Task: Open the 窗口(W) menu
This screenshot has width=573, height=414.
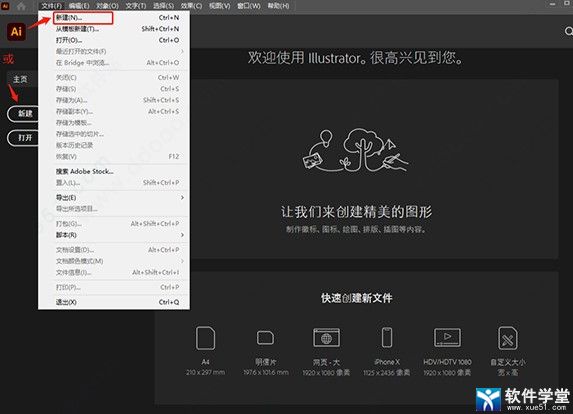Action: (249, 6)
